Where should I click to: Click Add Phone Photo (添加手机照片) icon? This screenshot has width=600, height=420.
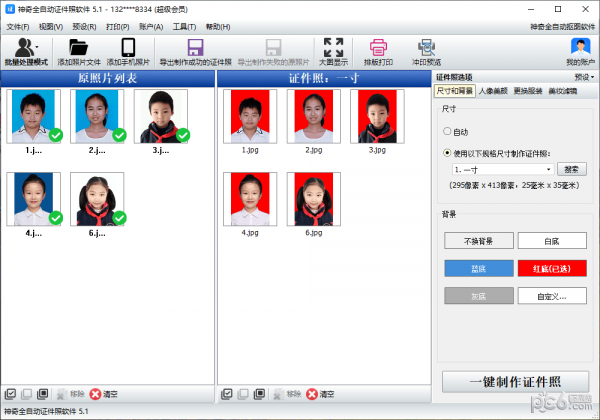tap(128, 51)
